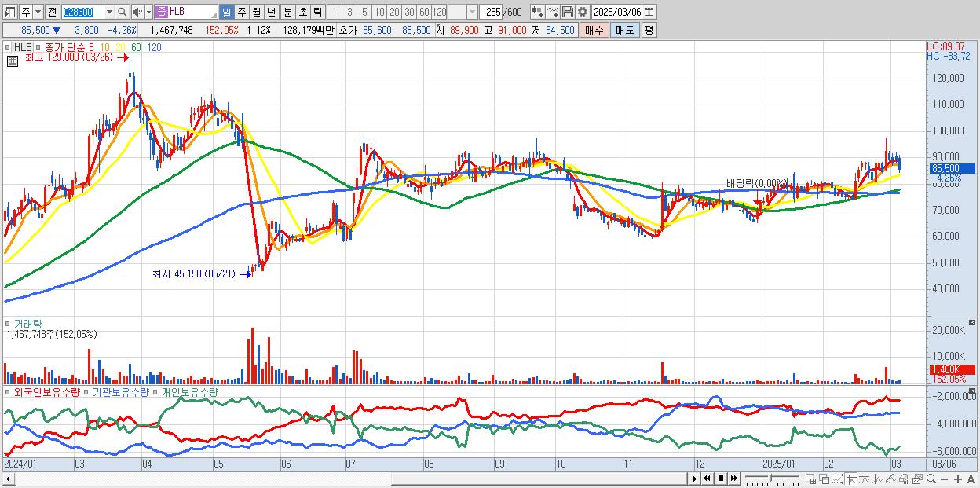Screen dimensions: 980x488
Task: Click the speaker sound icon
Action: pyautogui.click(x=137, y=12)
